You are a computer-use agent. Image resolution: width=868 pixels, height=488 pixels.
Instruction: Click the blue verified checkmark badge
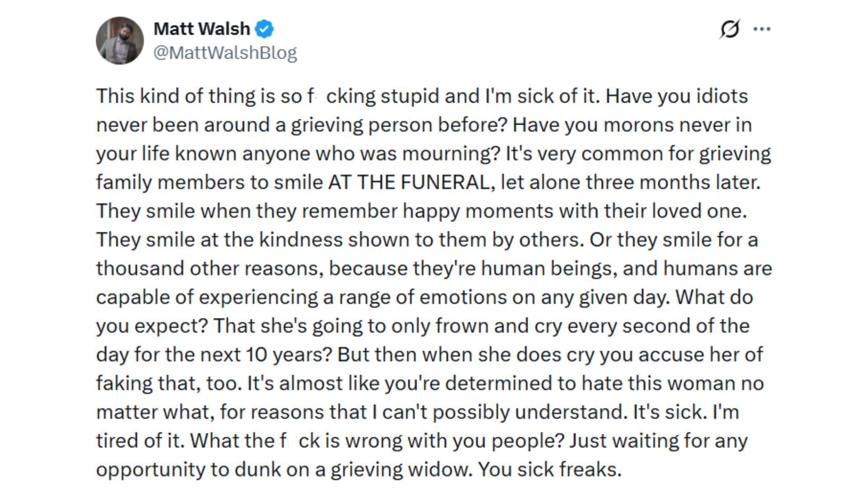coord(264,28)
